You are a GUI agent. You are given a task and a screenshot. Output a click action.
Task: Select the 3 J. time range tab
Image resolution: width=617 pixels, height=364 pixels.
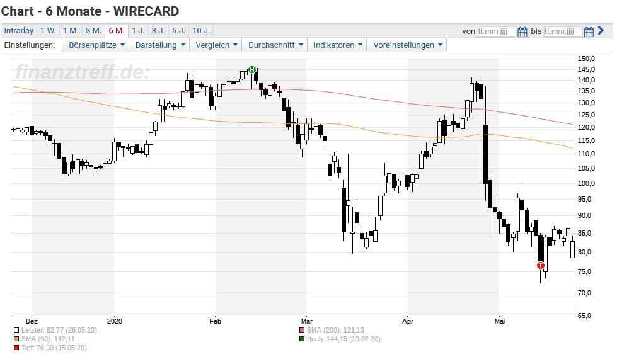coord(158,31)
